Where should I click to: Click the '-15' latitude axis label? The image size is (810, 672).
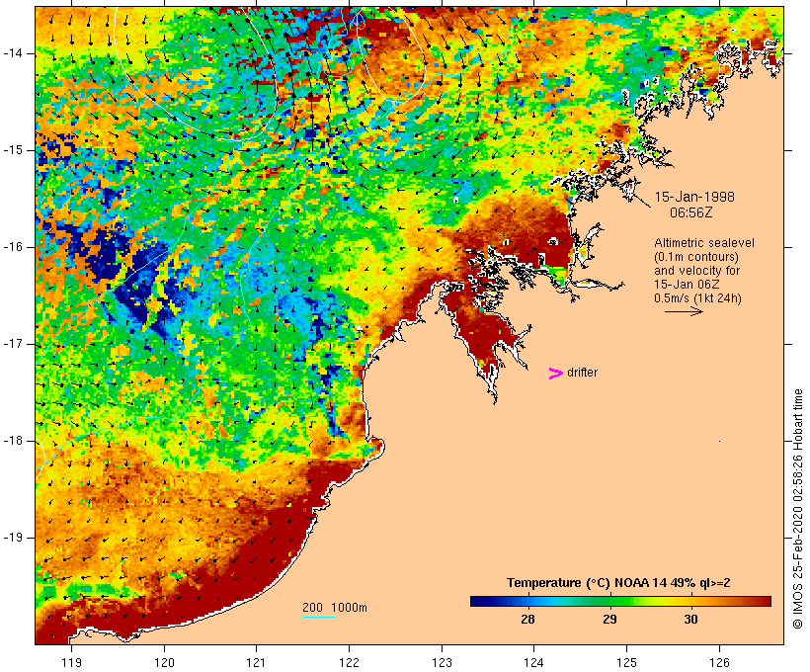click(13, 150)
